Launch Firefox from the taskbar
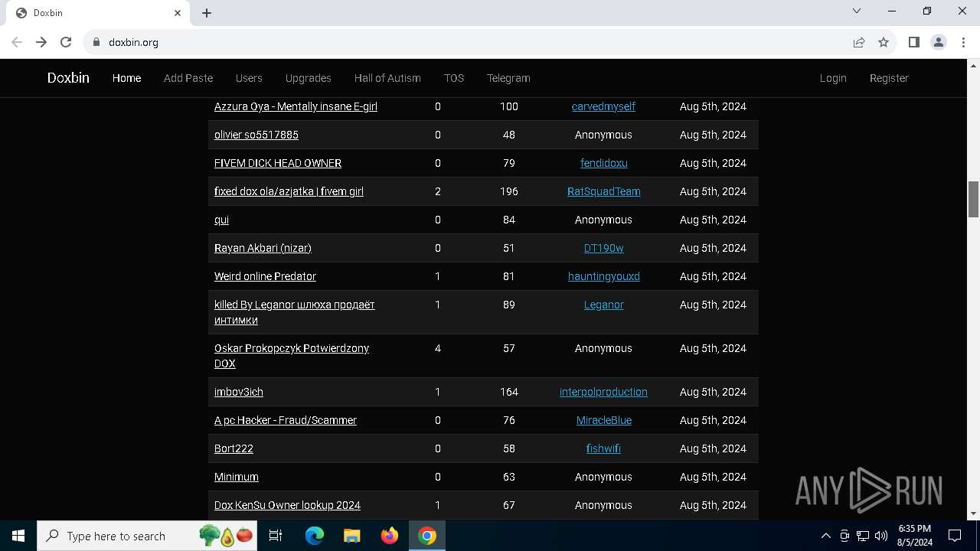This screenshot has height=551, width=980. tap(390, 536)
